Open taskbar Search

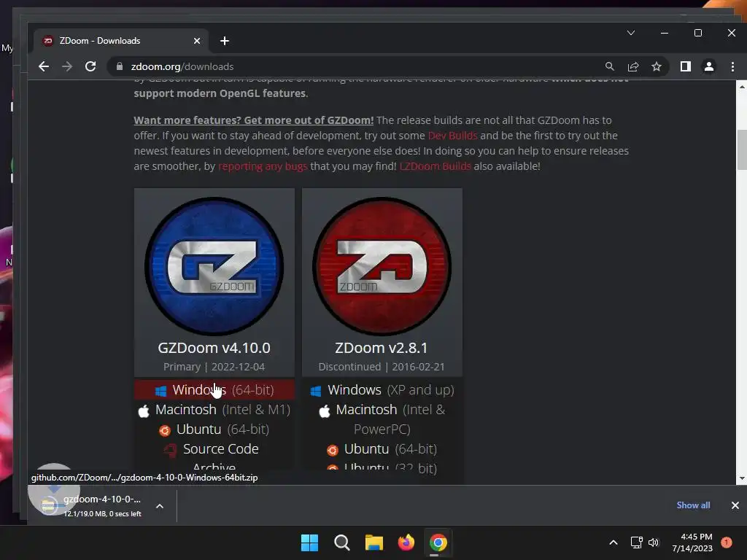click(342, 542)
